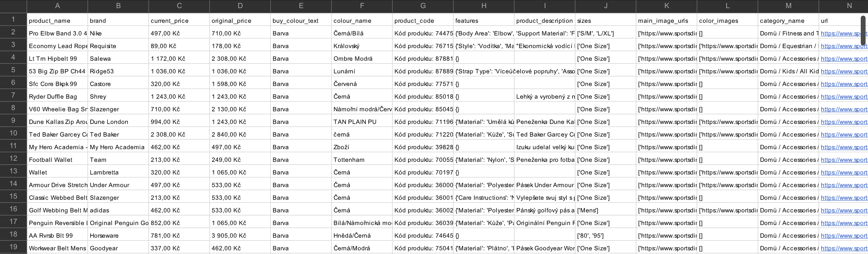Select the column G header
The width and height of the screenshot is (868, 254).
[x=423, y=6]
